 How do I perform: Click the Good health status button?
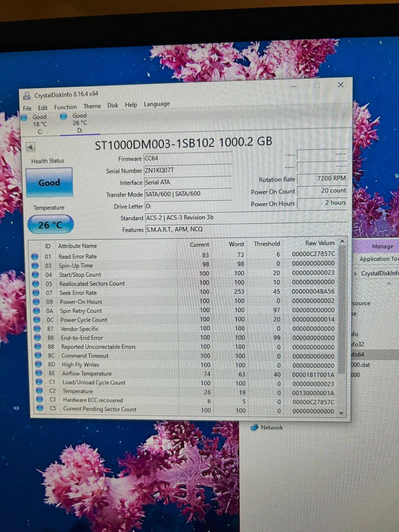pyautogui.click(x=49, y=183)
